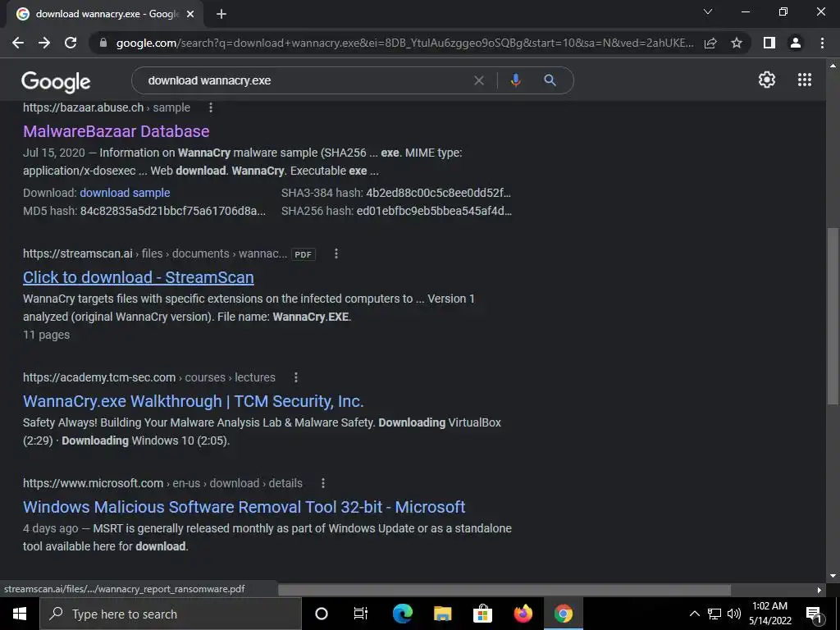Click the PDF badge on StreamScan result
Screen dimensions: 840x630
304,254
